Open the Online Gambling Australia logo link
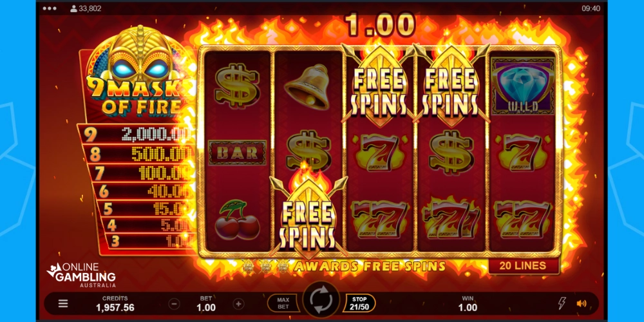 (81, 275)
